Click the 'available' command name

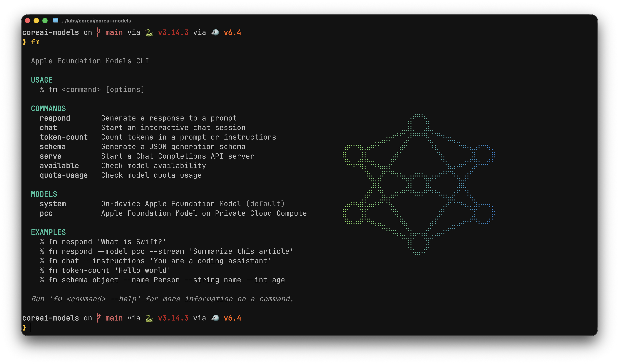59,166
